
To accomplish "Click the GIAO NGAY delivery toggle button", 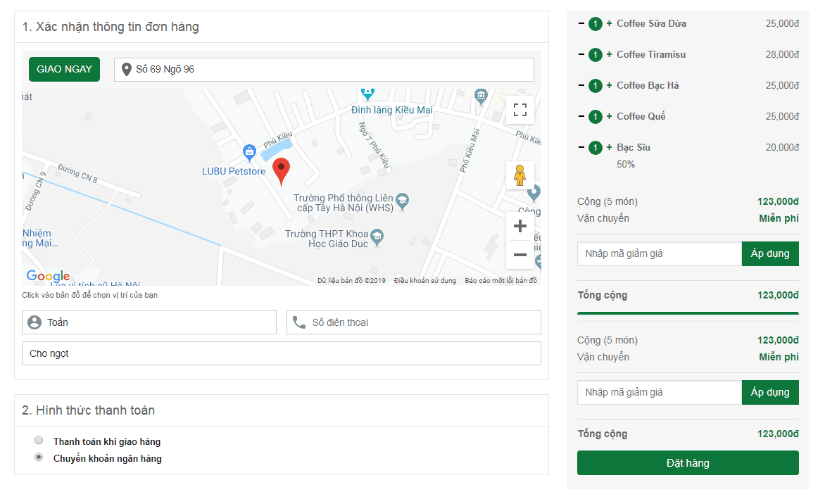I will pyautogui.click(x=64, y=69).
